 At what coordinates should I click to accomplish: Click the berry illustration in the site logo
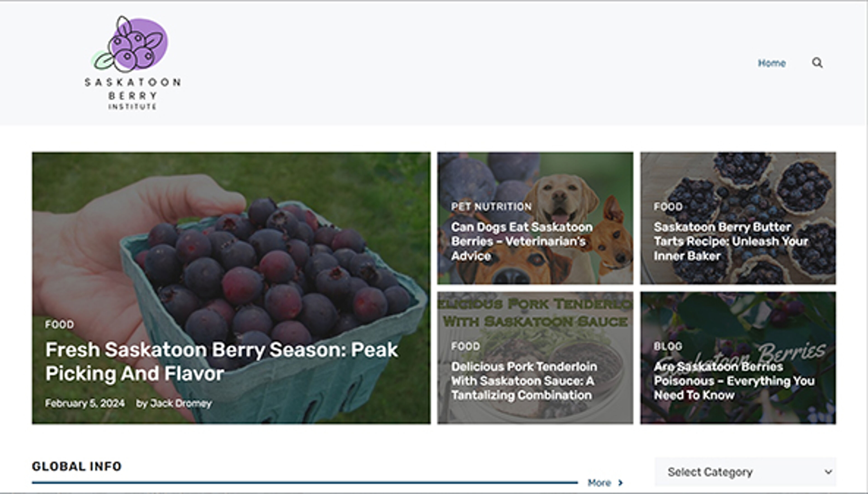(x=136, y=44)
